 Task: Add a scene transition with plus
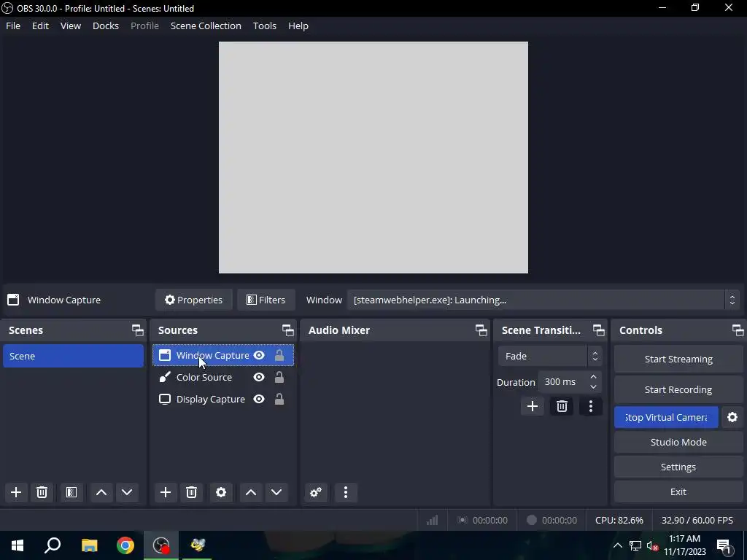(532, 406)
